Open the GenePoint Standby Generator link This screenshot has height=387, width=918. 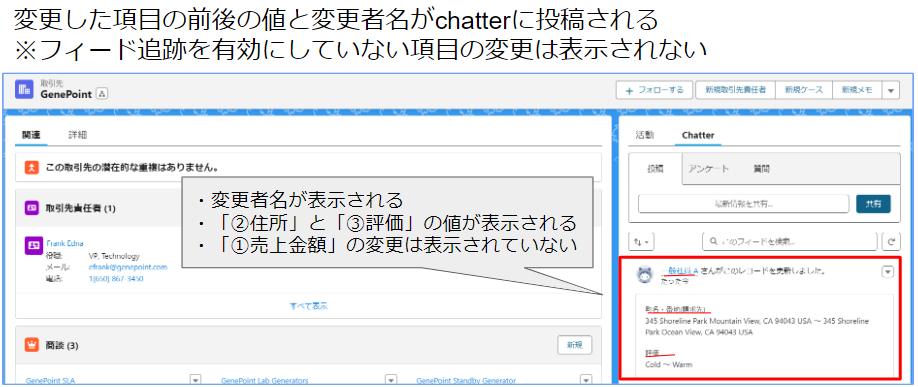click(x=466, y=381)
